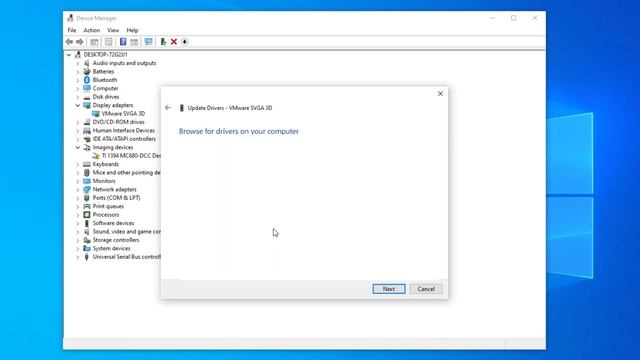The image size is (640, 360).
Task: Collapse the Imaging devices category
Action: pos(78,147)
